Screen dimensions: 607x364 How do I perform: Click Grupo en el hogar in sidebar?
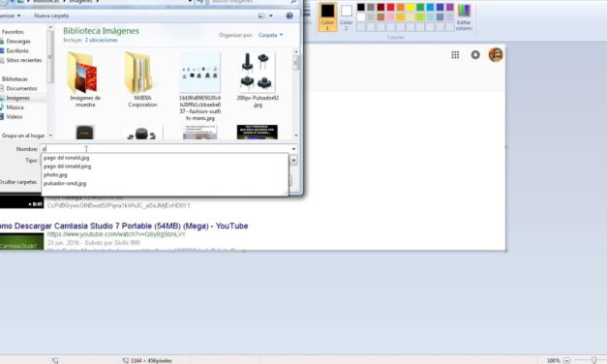coord(23,136)
